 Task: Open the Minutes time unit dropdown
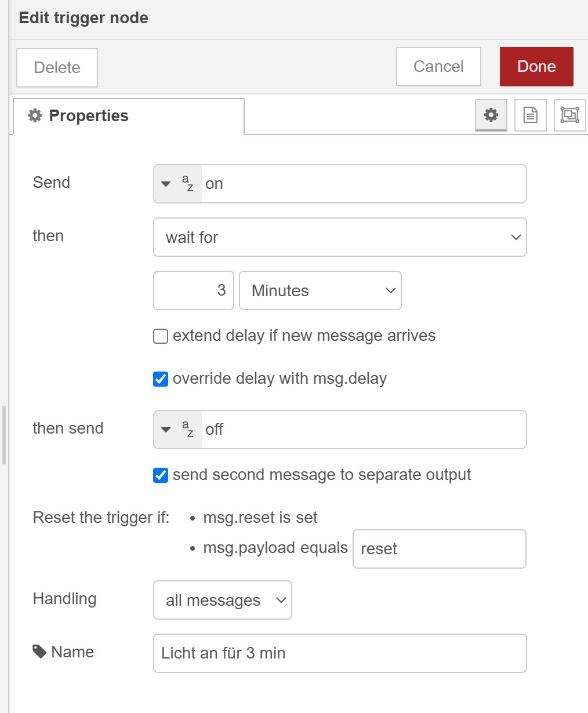click(320, 290)
